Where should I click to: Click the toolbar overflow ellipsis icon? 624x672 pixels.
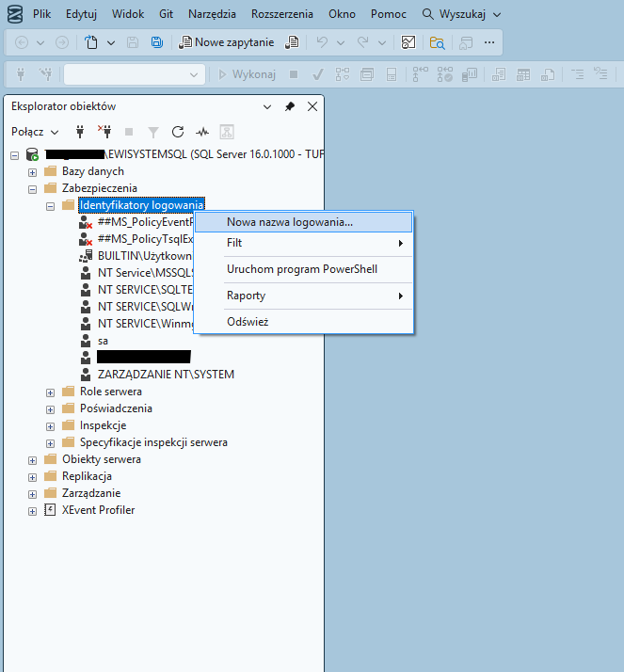(x=488, y=42)
